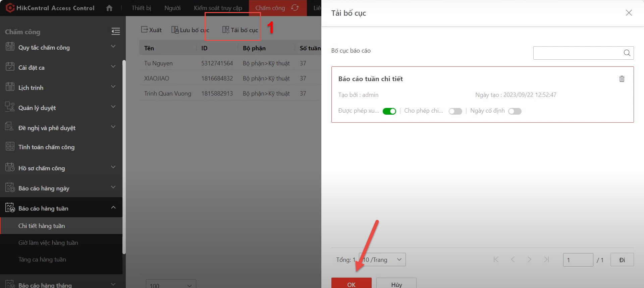Click the Xuất export icon
This screenshot has height=288, width=644.
tap(144, 30)
